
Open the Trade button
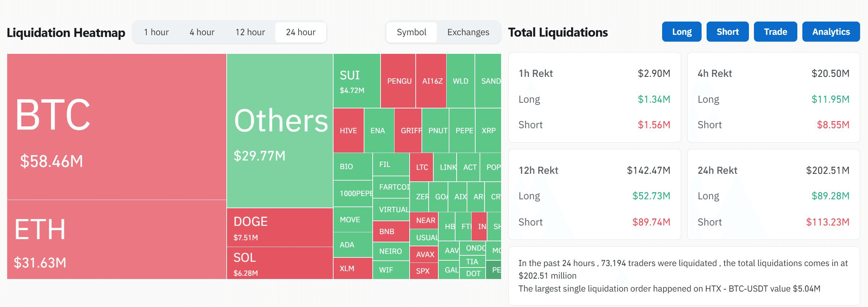(x=775, y=32)
